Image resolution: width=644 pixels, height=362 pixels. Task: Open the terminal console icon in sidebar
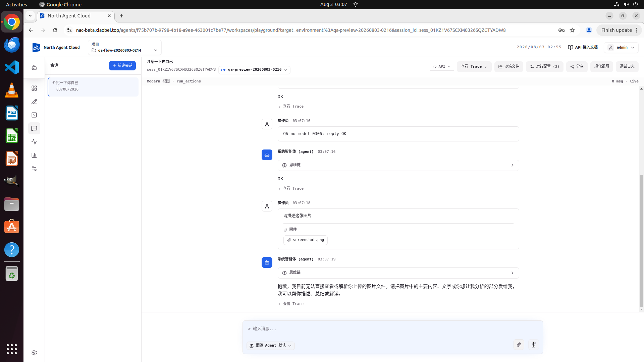tap(34, 115)
